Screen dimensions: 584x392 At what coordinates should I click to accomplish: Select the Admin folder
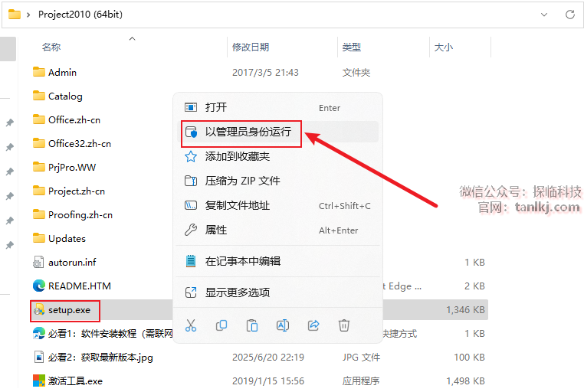(x=54, y=72)
